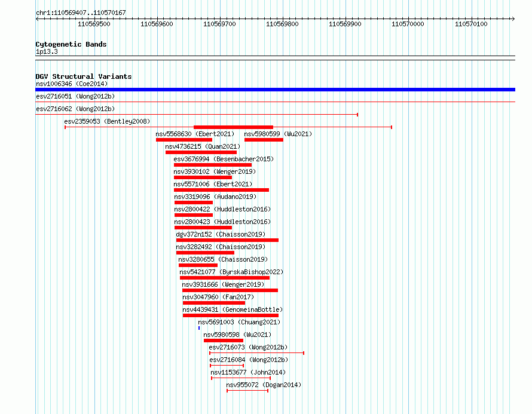Screen dimensions: 532x414
Task: Click ruler position 110569900
Action: tap(345, 24)
